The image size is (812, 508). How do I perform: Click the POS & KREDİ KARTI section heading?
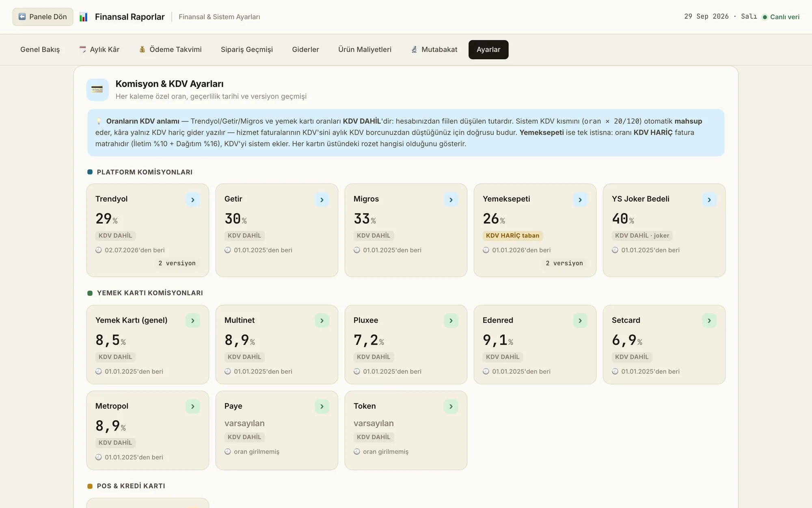[x=131, y=486]
